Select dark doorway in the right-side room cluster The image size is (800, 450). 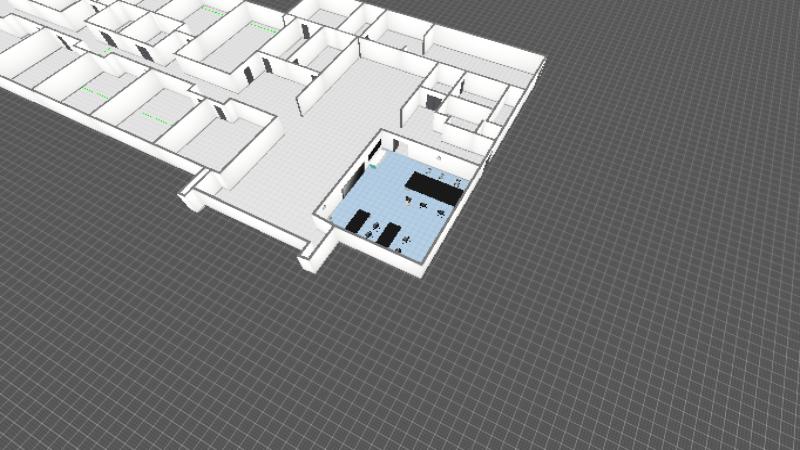(433, 101)
